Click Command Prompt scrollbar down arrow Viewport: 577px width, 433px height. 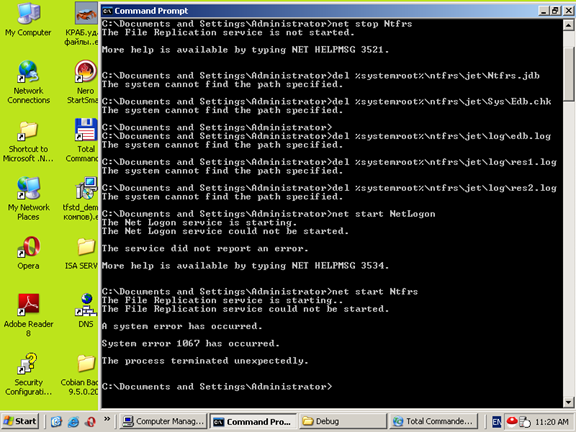pyautogui.click(x=569, y=402)
